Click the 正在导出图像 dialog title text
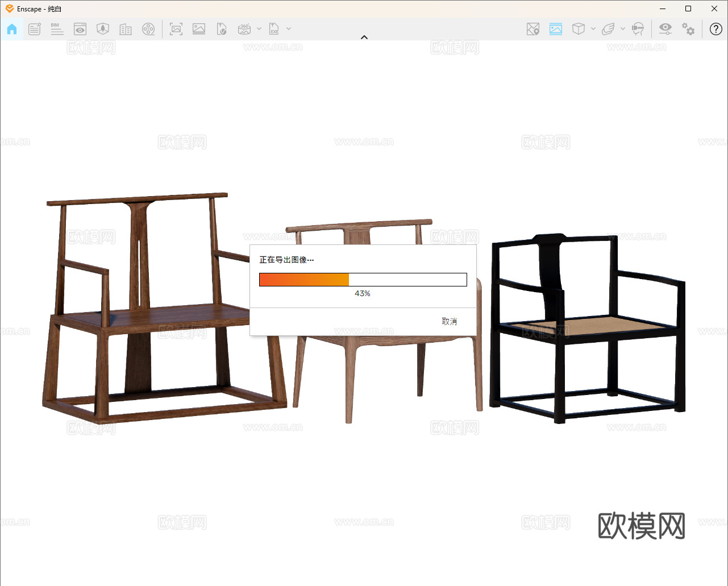The image size is (728, 586). pos(286,260)
